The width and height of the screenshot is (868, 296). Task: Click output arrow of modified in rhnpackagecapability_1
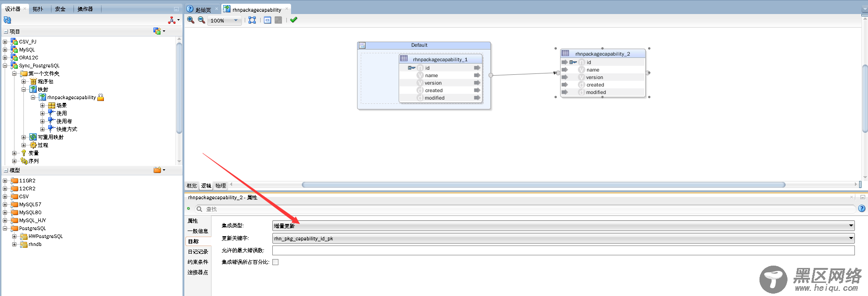point(477,98)
